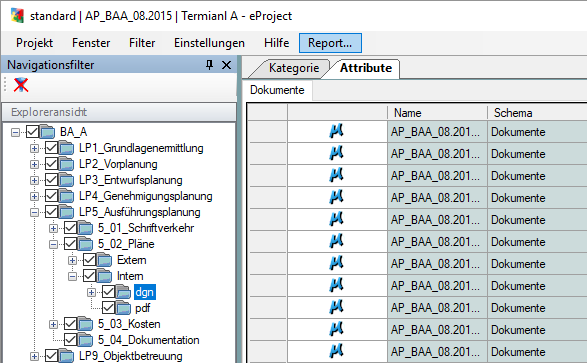Click the Extern folder icon

pos(105,260)
